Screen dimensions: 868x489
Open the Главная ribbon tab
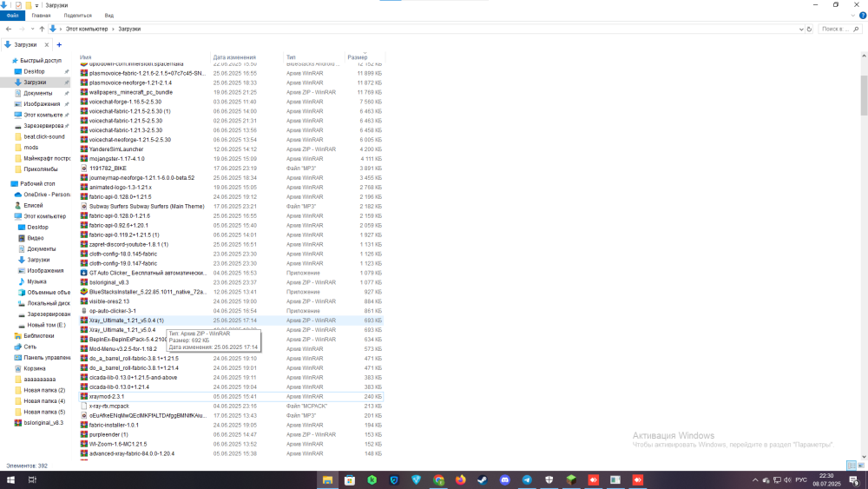[x=41, y=16]
